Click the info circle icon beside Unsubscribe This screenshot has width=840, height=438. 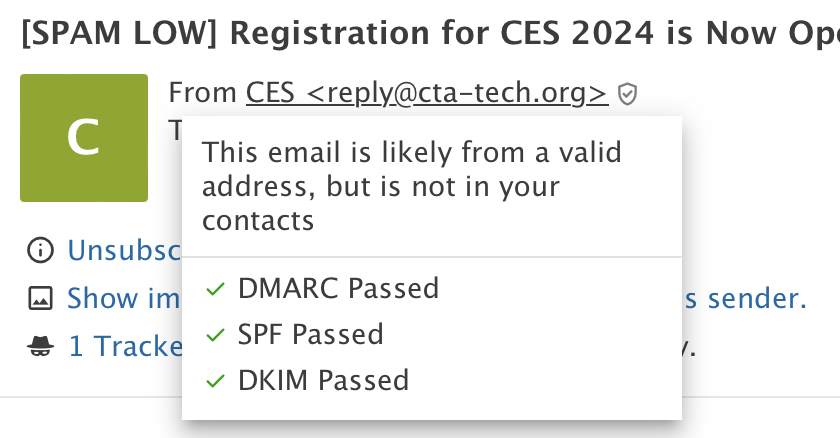coord(40,249)
